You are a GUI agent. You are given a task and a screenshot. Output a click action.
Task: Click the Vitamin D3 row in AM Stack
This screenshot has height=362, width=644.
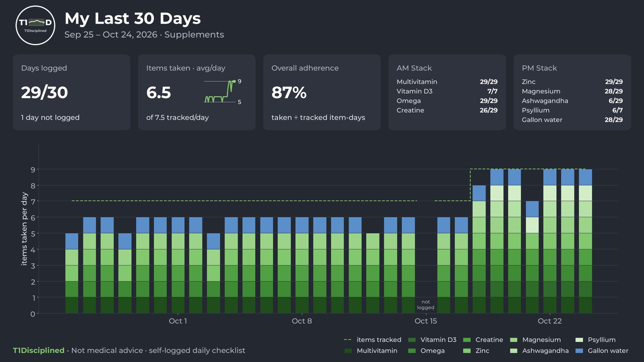click(447, 91)
